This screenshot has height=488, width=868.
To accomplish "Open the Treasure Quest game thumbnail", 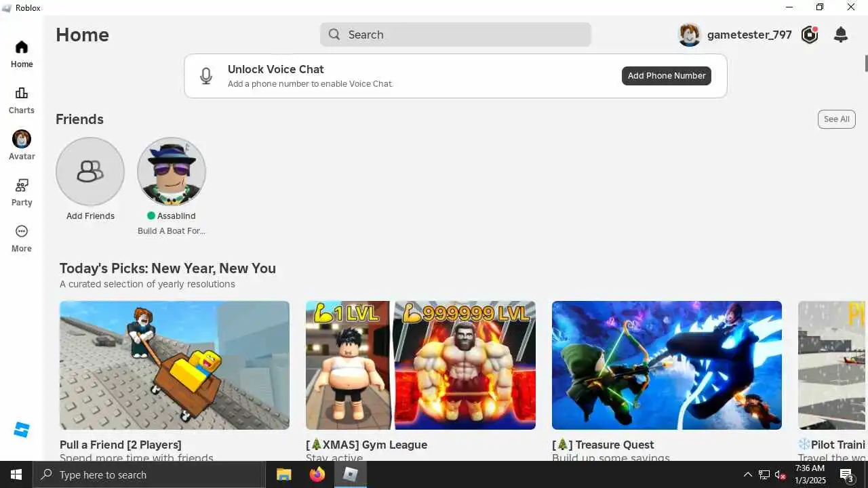I will coord(667,365).
